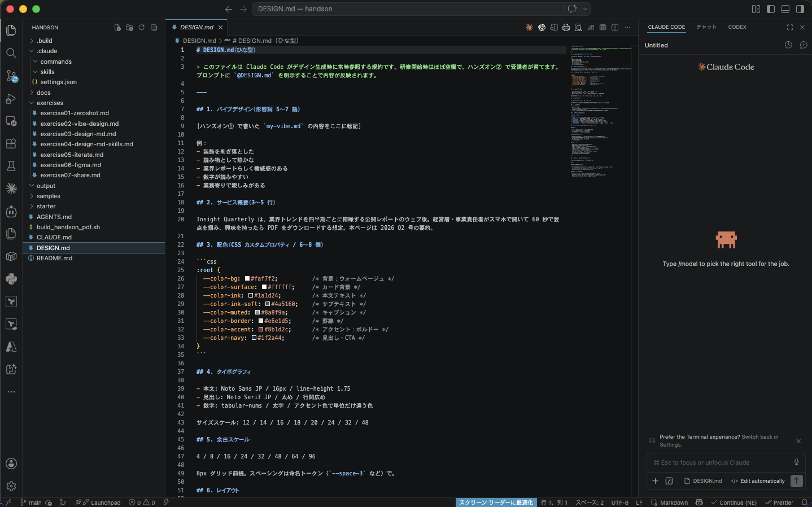Open the Source Control view
The width and height of the screenshot is (812, 507).
[x=11, y=76]
